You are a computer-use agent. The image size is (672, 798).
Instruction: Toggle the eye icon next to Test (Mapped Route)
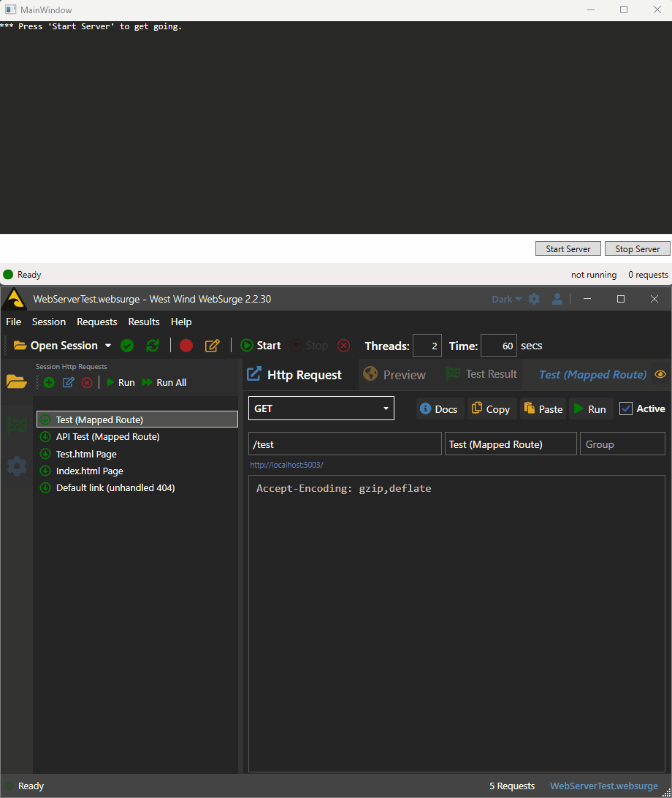click(x=660, y=375)
